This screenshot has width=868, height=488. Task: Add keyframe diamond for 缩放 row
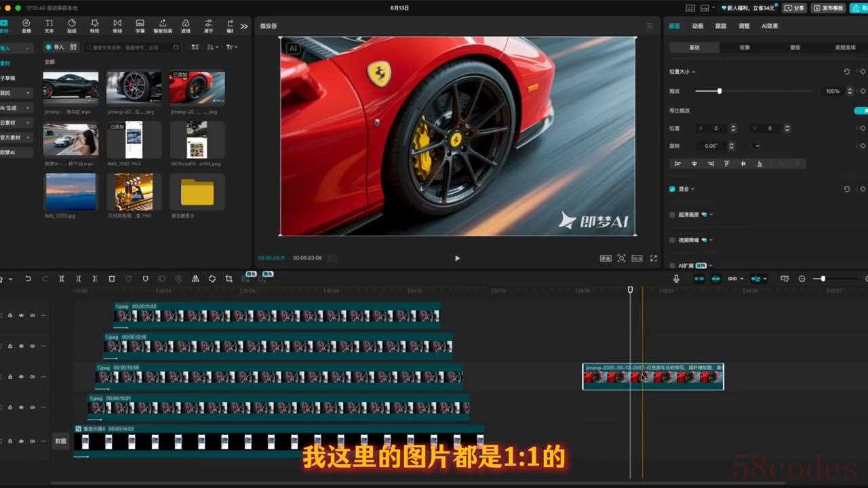tap(863, 91)
